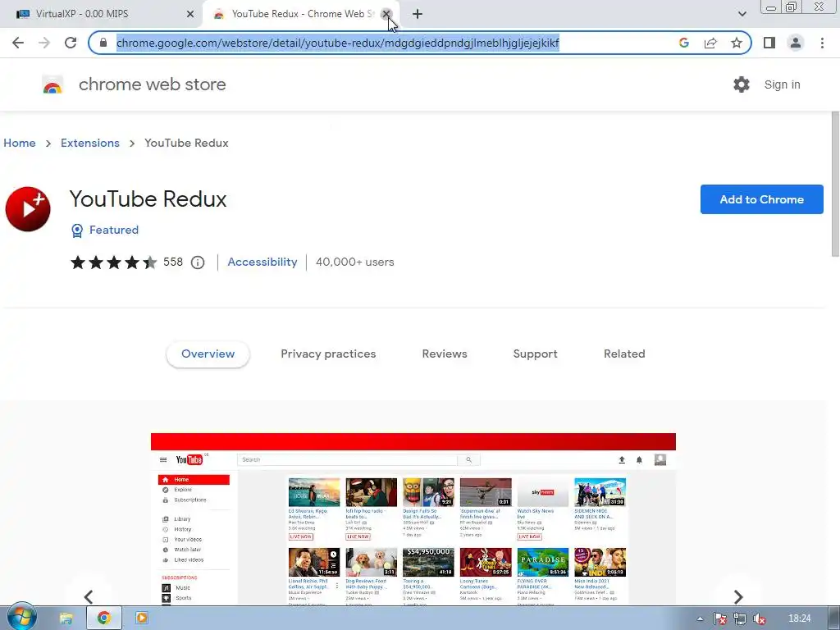Show next screenshot with right arrow

[x=738, y=596]
